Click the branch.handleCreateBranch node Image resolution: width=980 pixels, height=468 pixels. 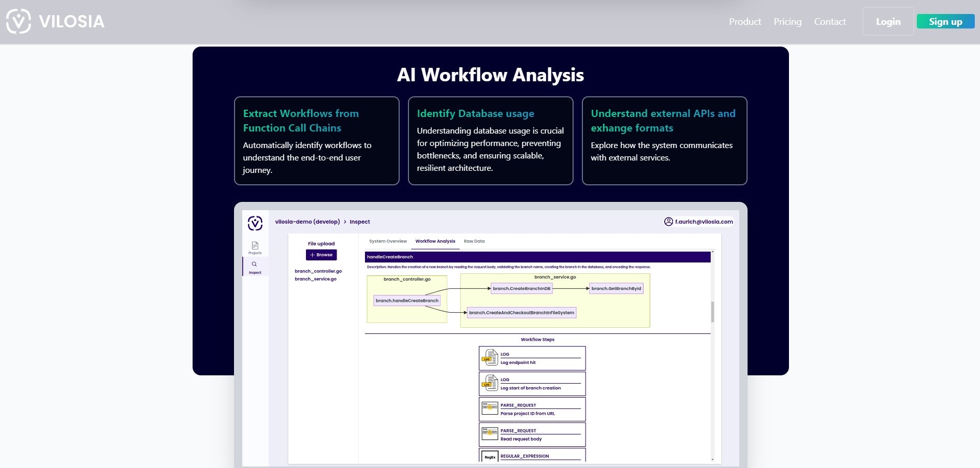point(407,300)
